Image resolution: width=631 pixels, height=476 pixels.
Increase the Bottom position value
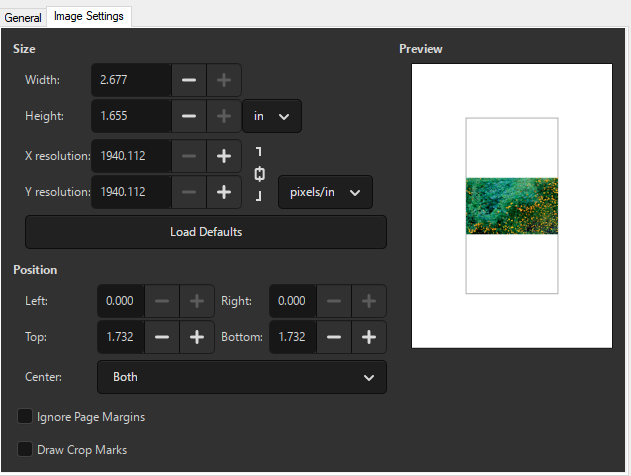point(368,337)
